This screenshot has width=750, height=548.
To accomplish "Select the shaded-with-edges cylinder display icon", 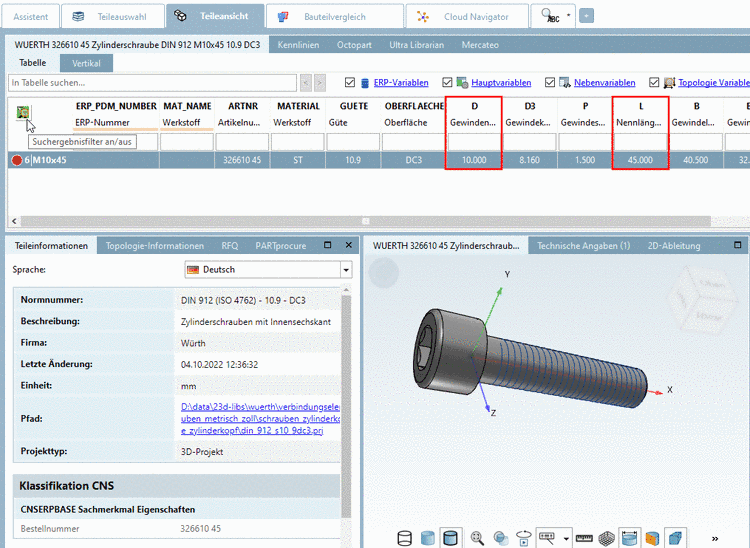I will tap(451, 538).
